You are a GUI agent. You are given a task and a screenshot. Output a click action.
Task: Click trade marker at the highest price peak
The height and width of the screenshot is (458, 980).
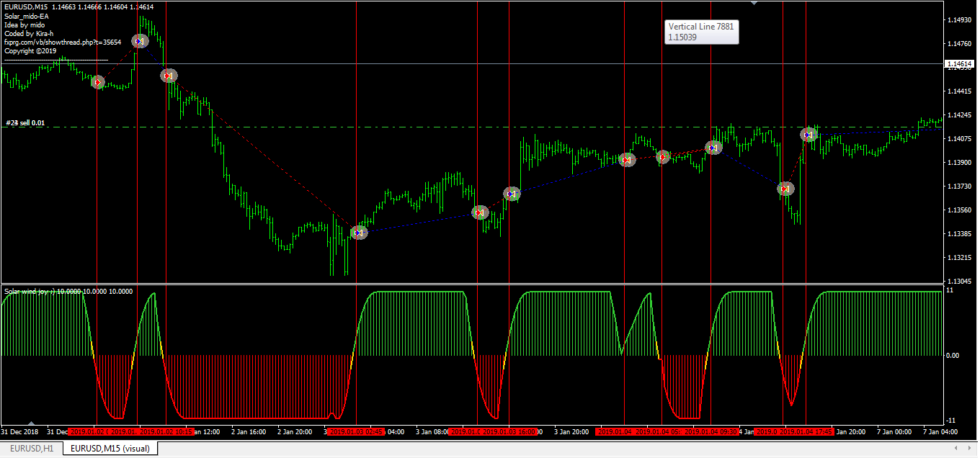click(140, 42)
